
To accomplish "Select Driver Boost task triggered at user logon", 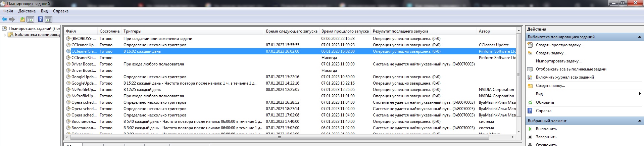I will 290,64.
